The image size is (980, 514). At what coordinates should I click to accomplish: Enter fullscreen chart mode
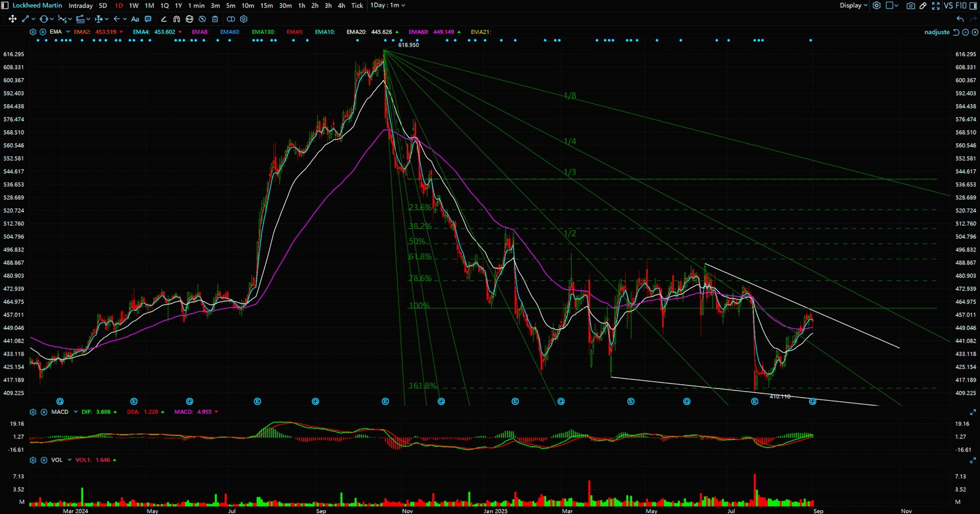[x=935, y=6]
